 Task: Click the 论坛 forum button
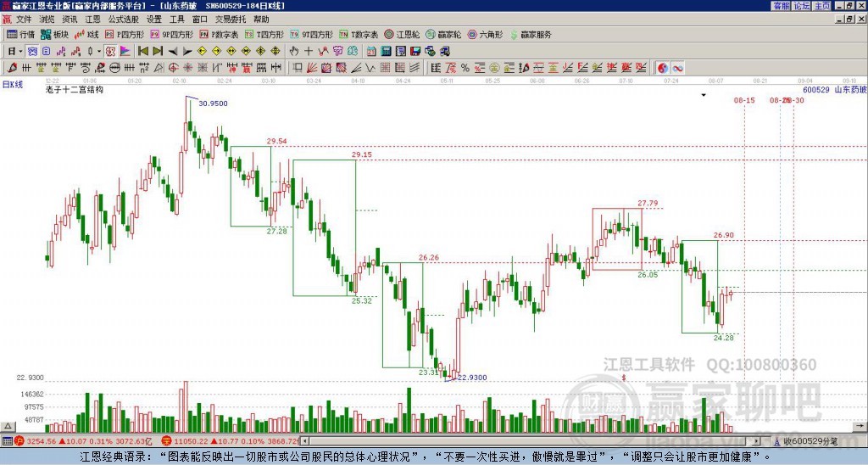[x=801, y=6]
